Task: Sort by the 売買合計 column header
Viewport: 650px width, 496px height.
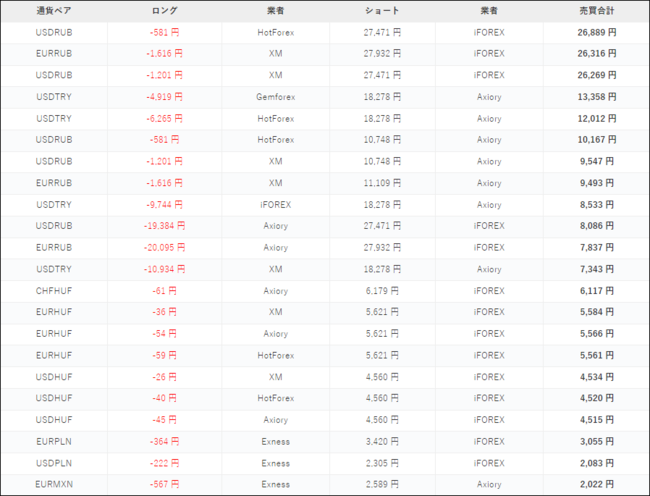Action: tap(597, 11)
